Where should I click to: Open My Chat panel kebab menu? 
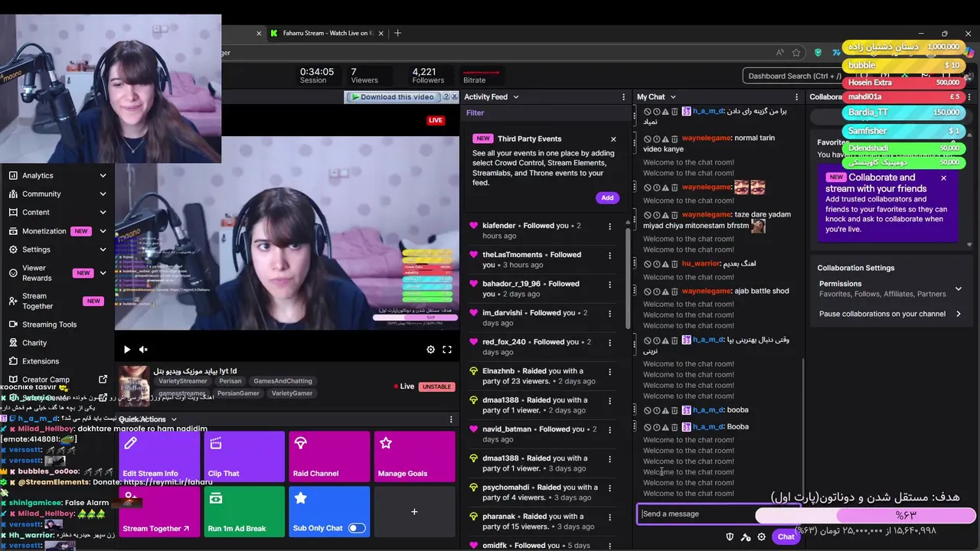point(797,97)
